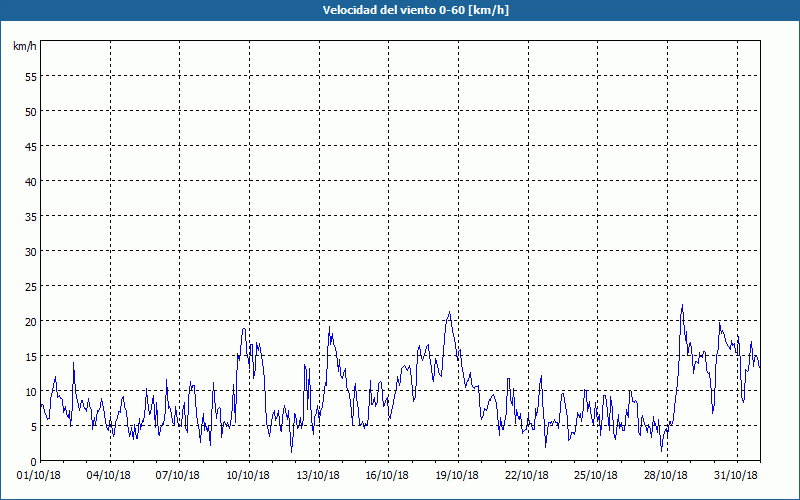Click the '10' y-axis label

(x=31, y=392)
